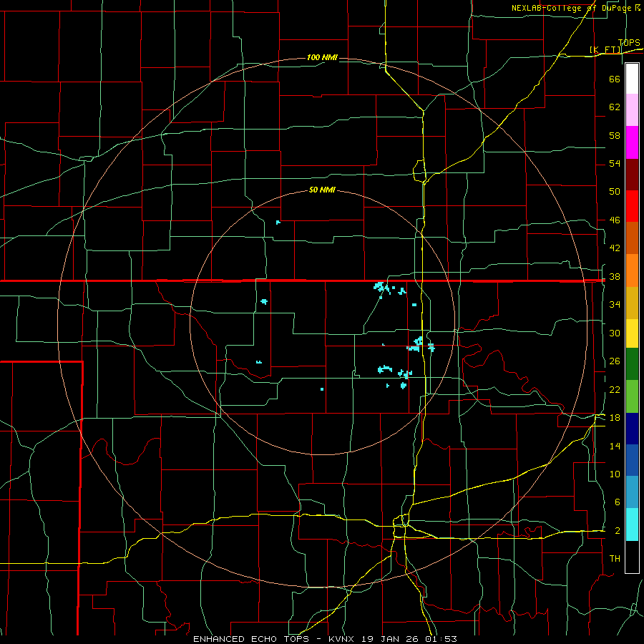Select the ENHANCED ECHO TOPS title caption
644x644 pixels.
[x=325, y=639]
